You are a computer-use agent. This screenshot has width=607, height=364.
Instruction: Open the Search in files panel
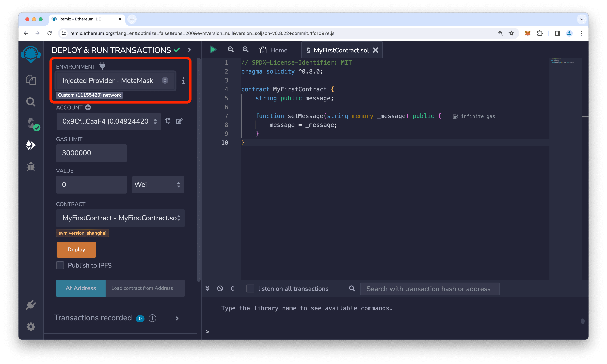(31, 102)
